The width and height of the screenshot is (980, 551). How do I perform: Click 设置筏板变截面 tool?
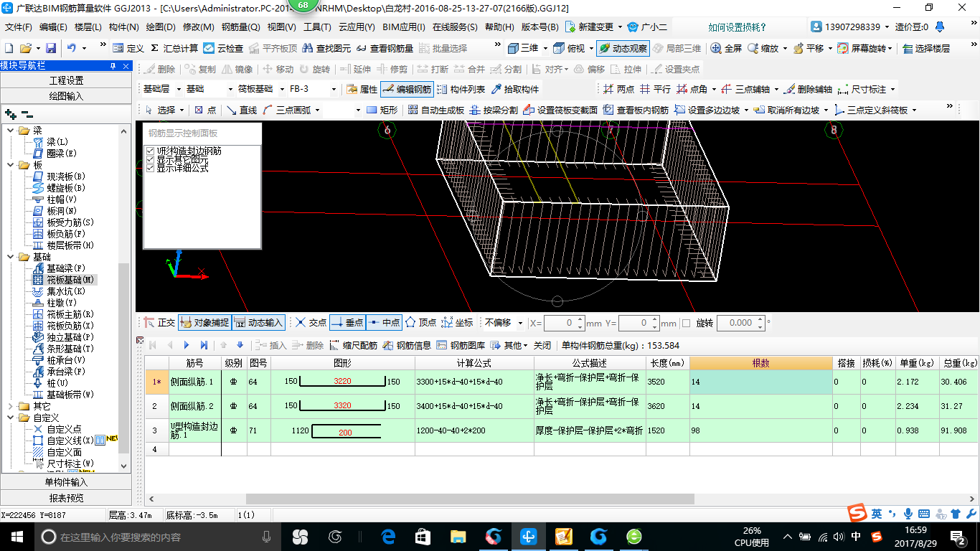[560, 110]
